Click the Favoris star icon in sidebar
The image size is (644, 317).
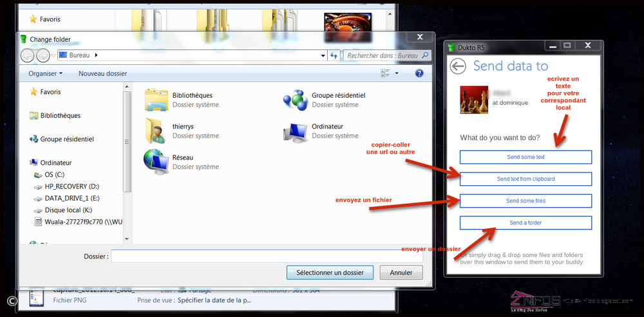point(33,92)
